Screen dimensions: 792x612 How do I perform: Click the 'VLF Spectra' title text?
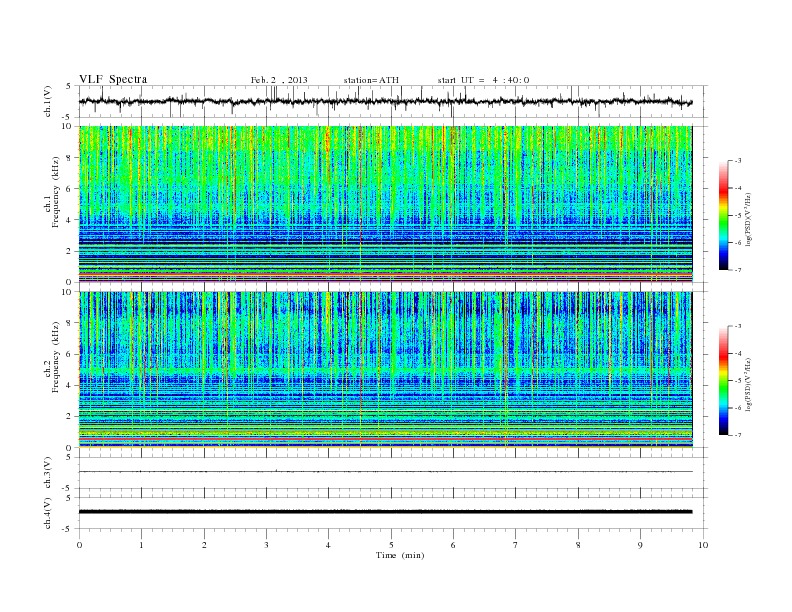pos(113,79)
